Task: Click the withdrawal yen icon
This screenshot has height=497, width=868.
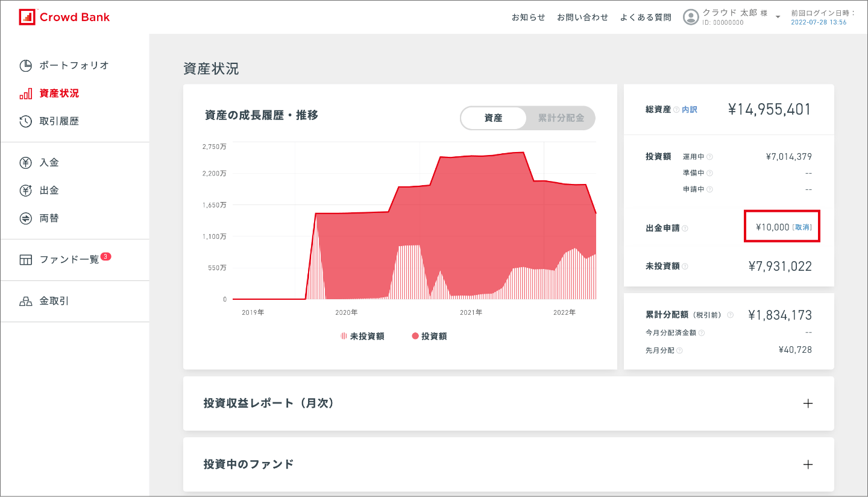Action: point(25,191)
